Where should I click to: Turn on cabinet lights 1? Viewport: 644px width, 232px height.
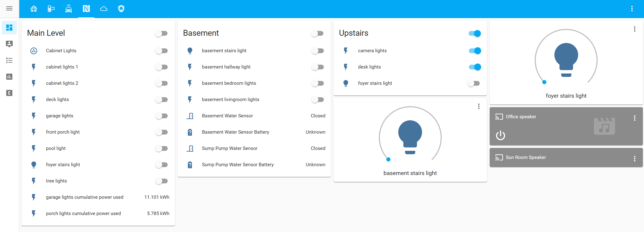coord(161,67)
